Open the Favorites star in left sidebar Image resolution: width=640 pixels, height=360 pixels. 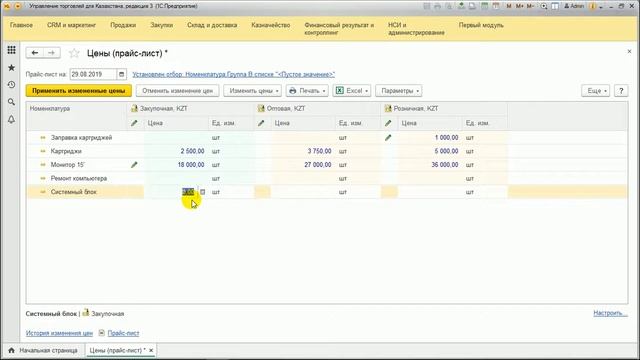tap(11, 68)
